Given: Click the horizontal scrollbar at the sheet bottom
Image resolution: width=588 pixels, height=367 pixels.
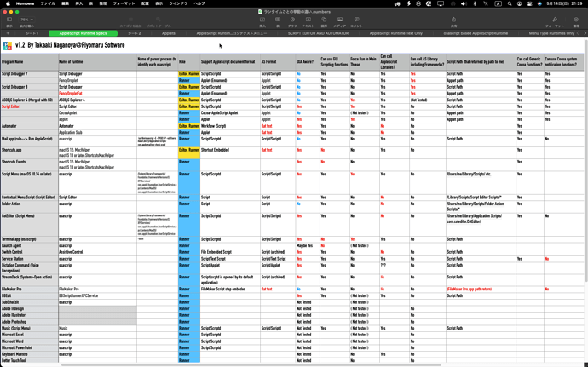Looking at the screenshot, I should pos(251,364).
